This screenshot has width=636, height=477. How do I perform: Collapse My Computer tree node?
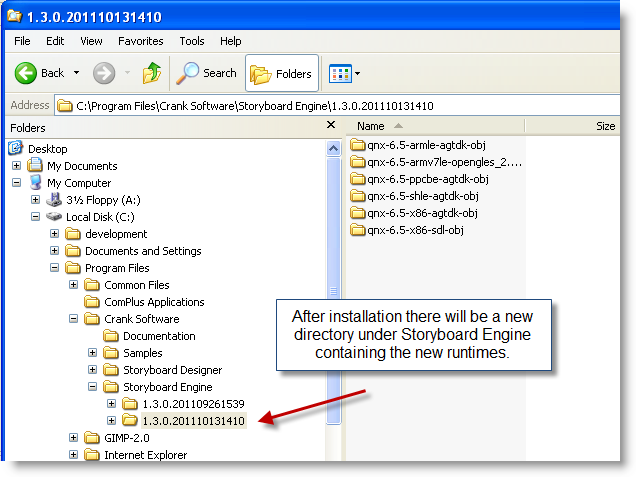point(16,183)
